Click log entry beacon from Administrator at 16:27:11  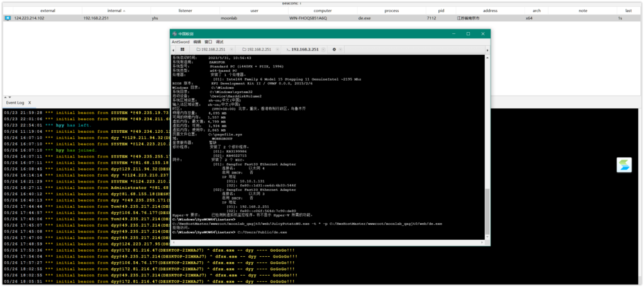(86, 188)
